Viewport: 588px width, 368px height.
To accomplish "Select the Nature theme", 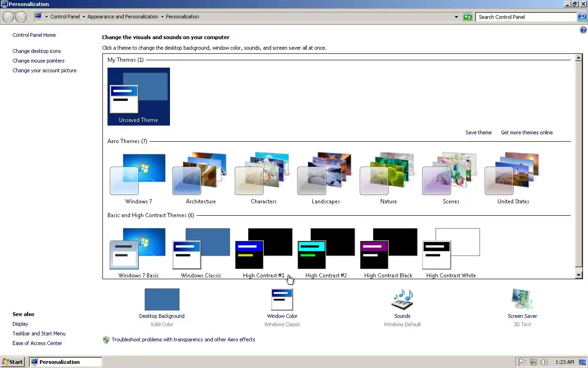I will coord(388,178).
